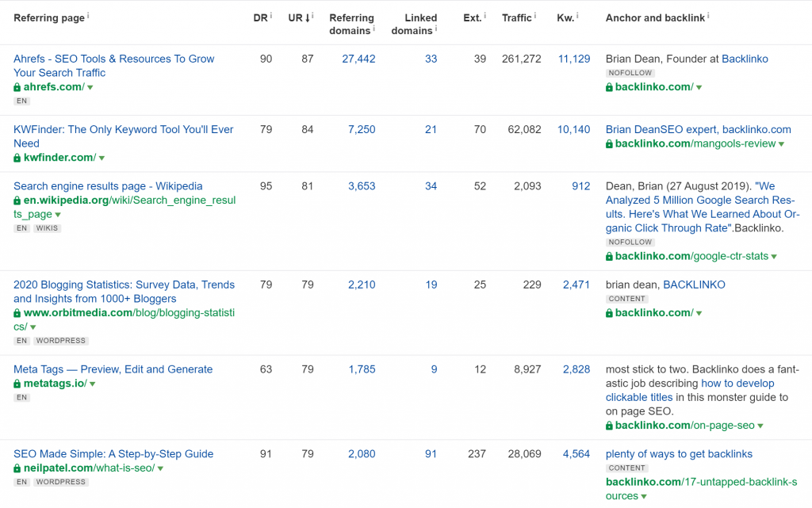Click the 1,785 referring domains value
Viewport: 812px width, 508px height.
[362, 369]
